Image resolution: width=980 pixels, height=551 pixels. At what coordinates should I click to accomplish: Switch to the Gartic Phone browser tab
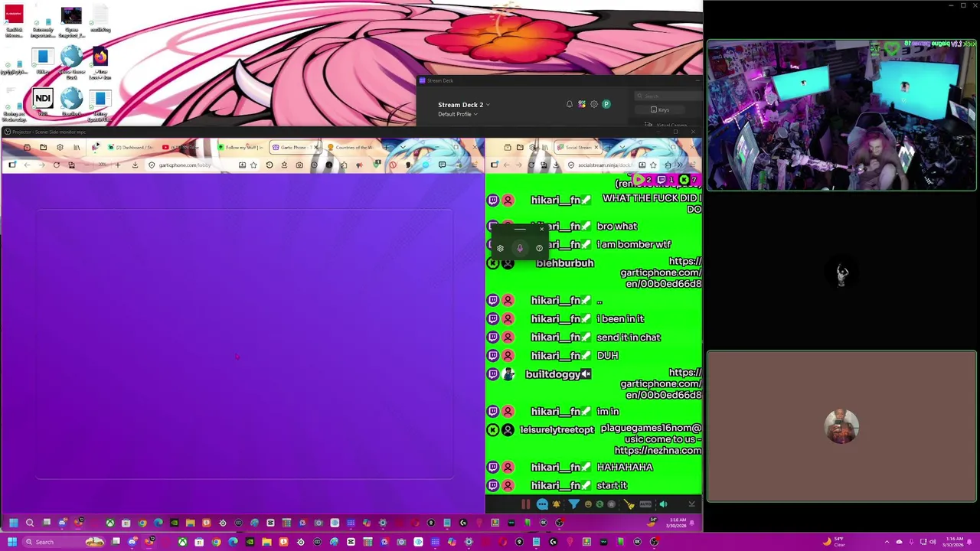click(295, 147)
